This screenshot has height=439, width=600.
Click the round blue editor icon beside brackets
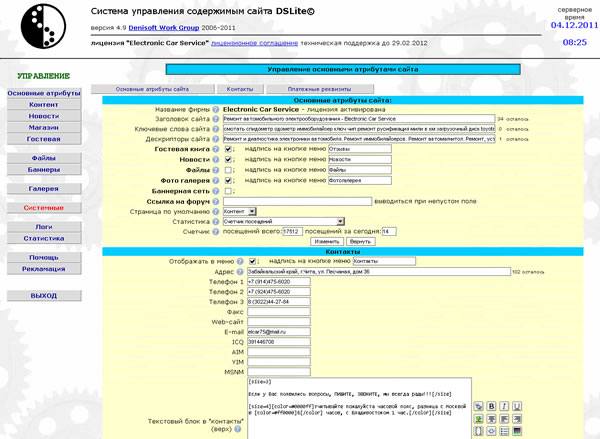(x=491, y=431)
